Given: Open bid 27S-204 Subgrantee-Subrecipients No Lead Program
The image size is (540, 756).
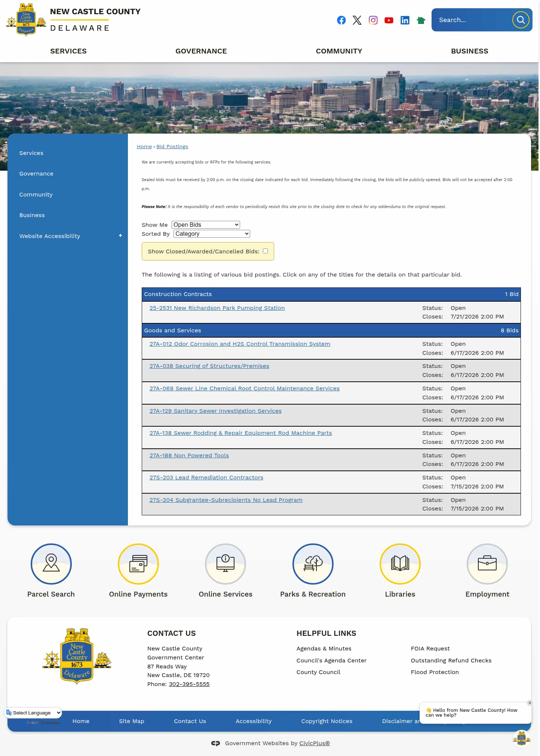Looking at the screenshot, I should (226, 500).
